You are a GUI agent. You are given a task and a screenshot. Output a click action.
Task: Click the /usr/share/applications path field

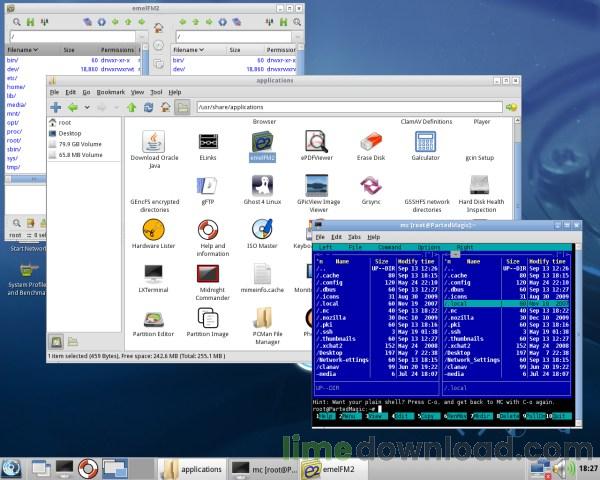point(349,107)
